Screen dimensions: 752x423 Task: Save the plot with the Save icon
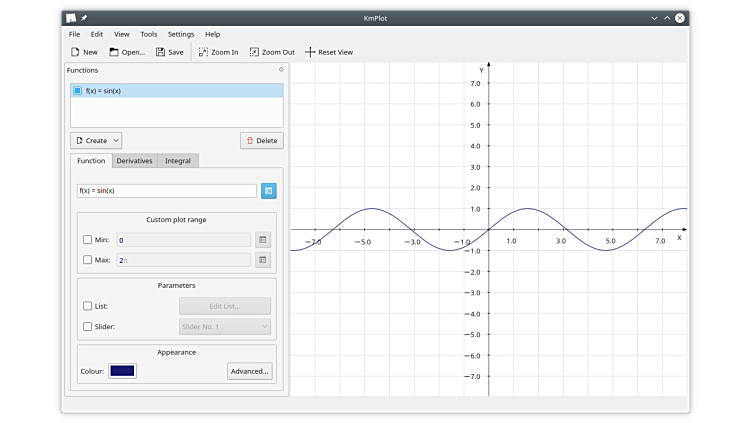pyautogui.click(x=161, y=52)
